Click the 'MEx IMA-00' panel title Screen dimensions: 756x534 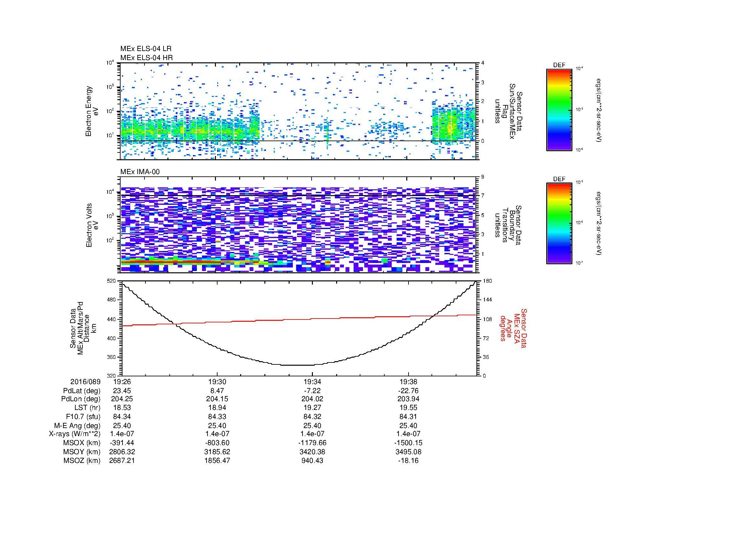140,172
